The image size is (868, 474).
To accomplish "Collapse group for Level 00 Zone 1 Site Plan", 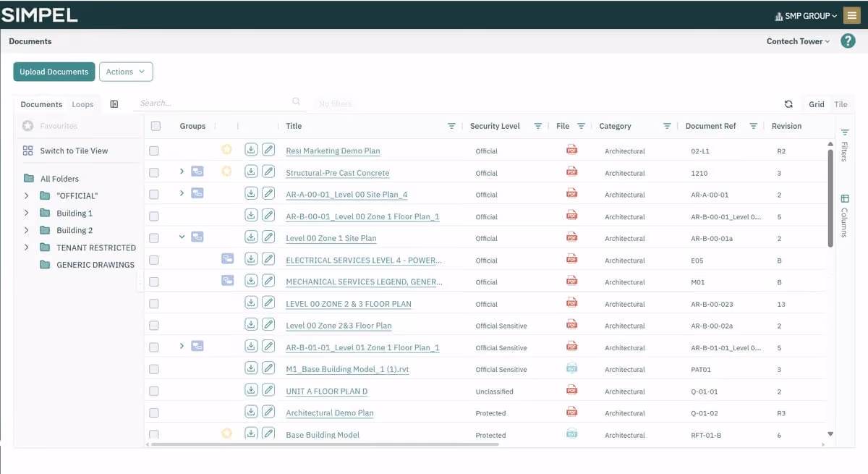I will click(x=182, y=237).
